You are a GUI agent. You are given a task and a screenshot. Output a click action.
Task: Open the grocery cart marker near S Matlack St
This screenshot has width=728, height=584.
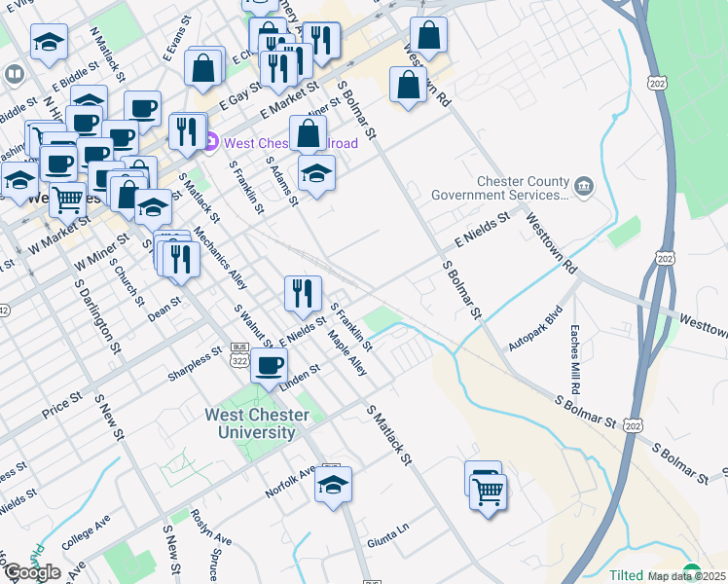[x=488, y=494]
